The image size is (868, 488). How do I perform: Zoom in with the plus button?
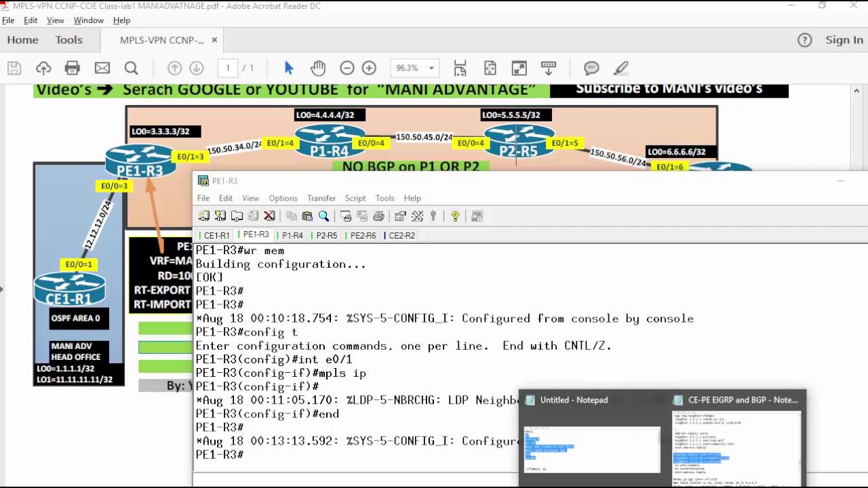[x=369, y=68]
